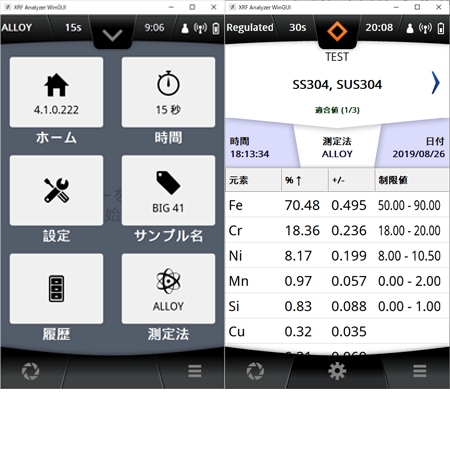
Task: Open hamburger menu in right window footer
Action: tap(420, 371)
